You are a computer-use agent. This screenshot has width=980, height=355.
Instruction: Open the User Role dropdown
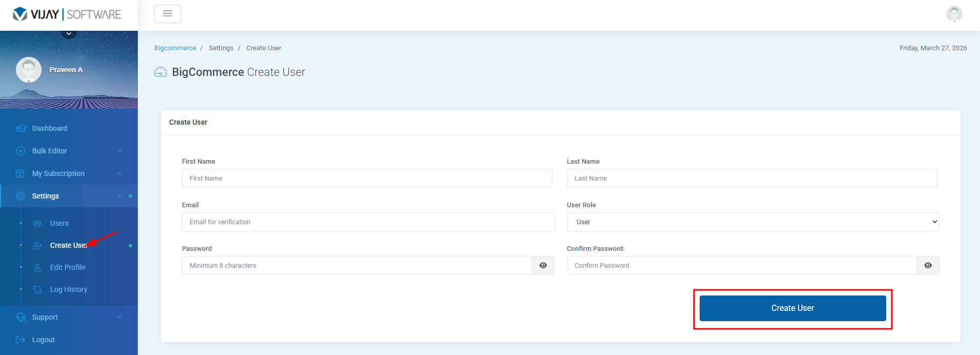point(753,222)
